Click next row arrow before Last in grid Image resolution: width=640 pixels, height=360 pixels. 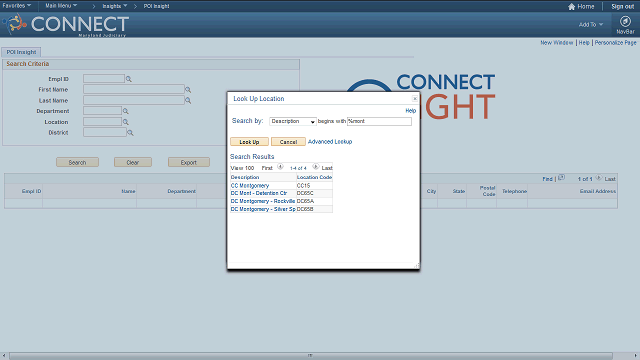click(598, 178)
